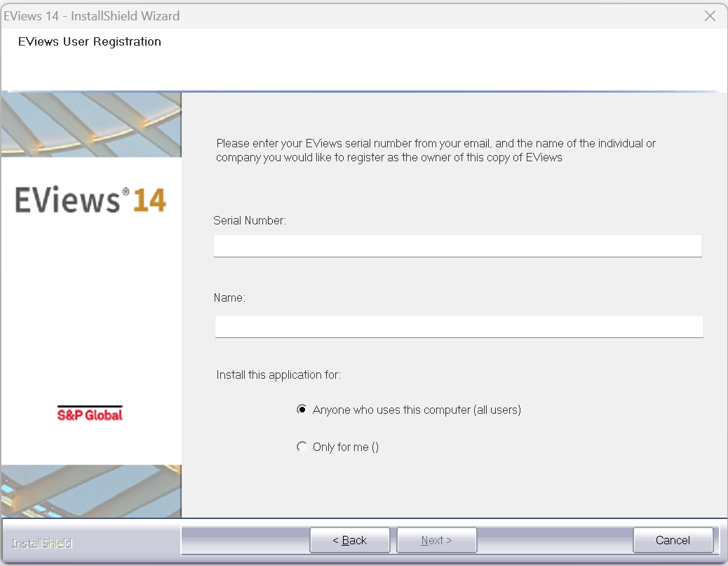Click the 'EViews User Registration' heading
The height and width of the screenshot is (566, 728).
90,42
